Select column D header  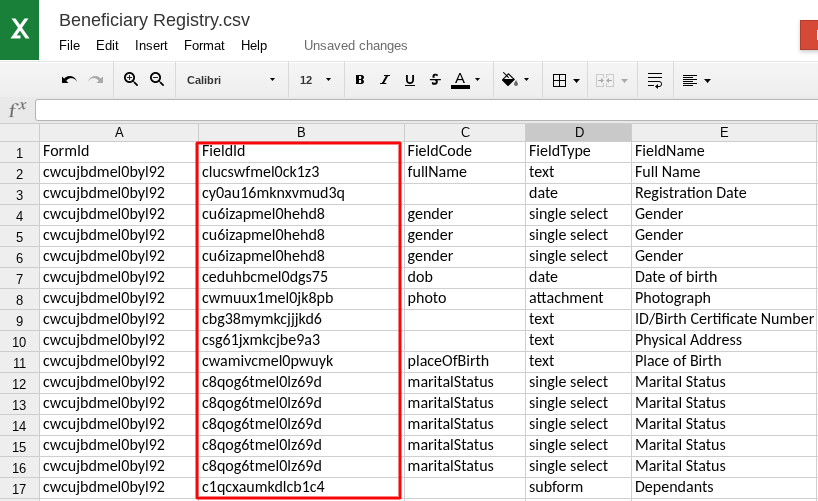point(578,132)
